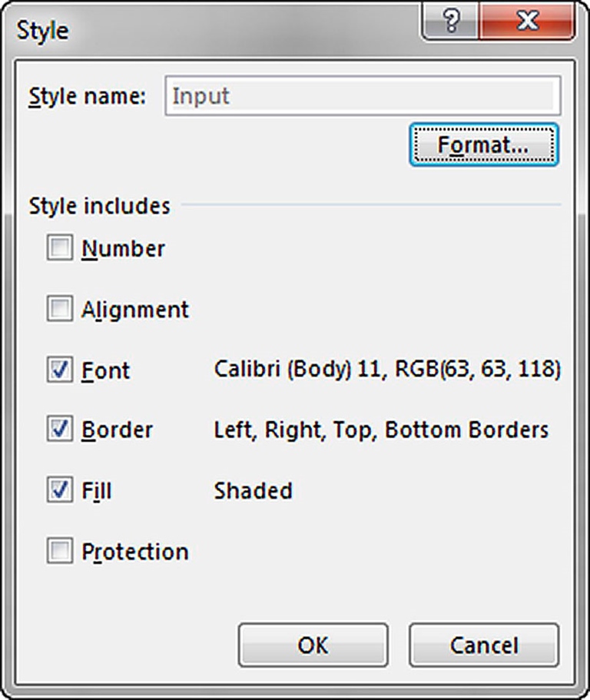Click the Style name input field

click(x=361, y=96)
